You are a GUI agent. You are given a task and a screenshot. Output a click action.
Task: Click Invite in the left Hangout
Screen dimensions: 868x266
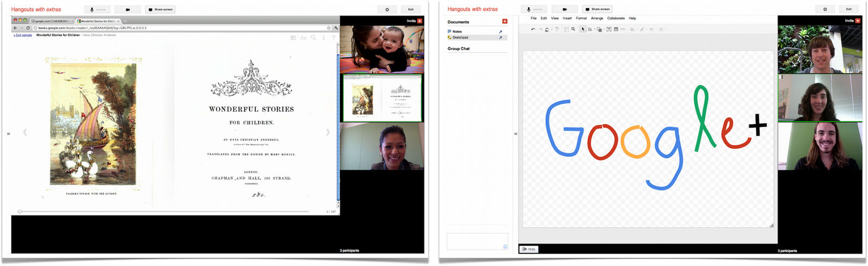pyautogui.click(x=414, y=21)
